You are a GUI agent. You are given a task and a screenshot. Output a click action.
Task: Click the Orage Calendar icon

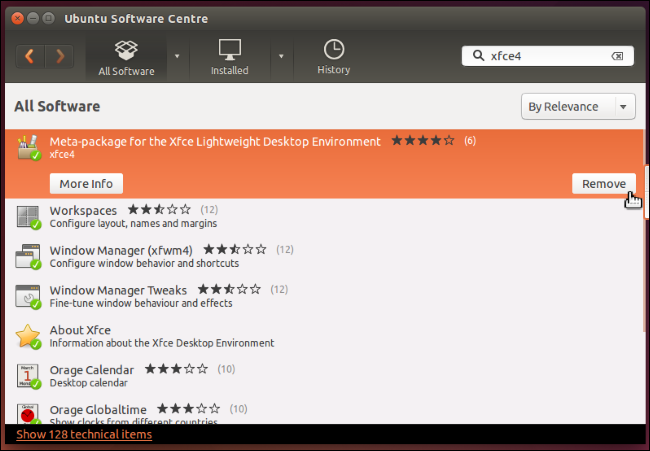[x=28, y=376]
